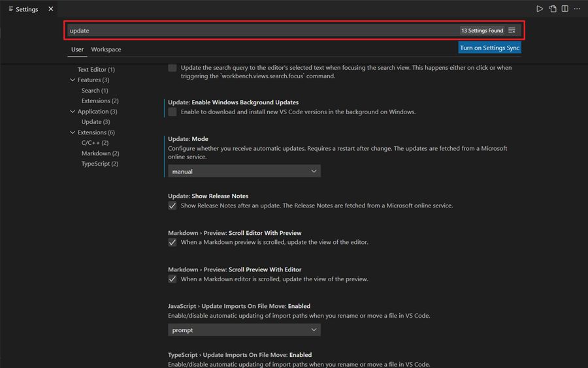Click the Run play icon in the title bar

point(540,9)
